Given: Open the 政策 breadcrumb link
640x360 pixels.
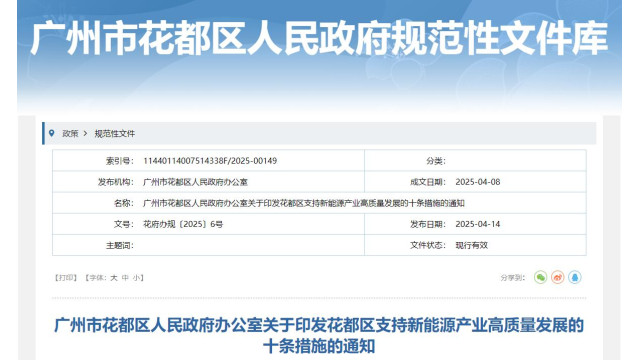Looking at the screenshot, I should (70, 133).
